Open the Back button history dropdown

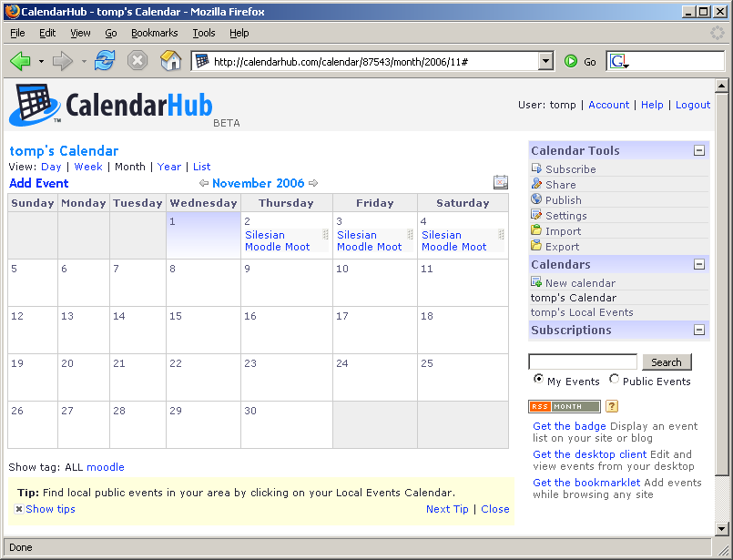(x=41, y=61)
